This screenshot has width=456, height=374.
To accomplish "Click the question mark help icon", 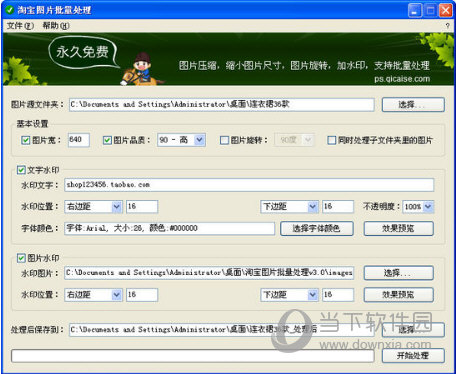I will pos(447,26).
